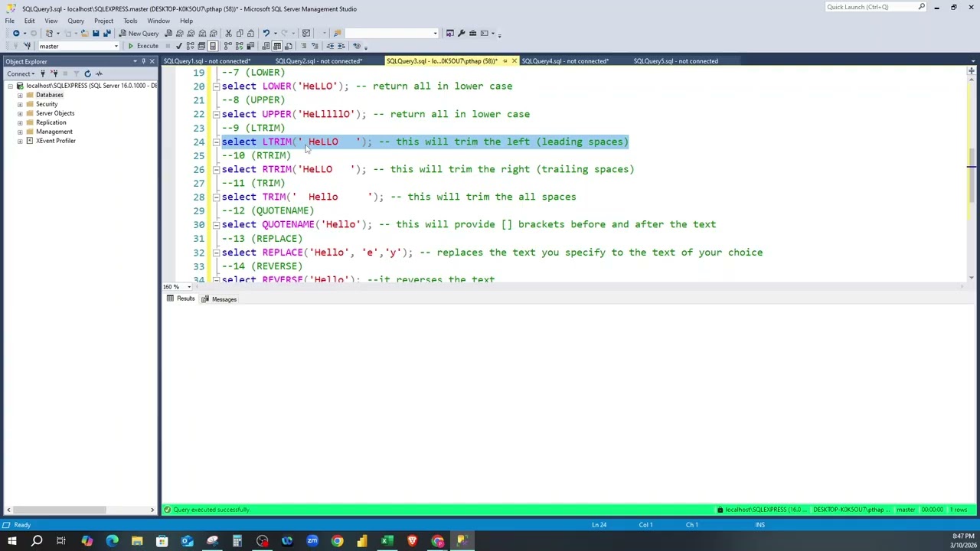Open the Query menu
Screen dimensions: 980x551
point(76,21)
